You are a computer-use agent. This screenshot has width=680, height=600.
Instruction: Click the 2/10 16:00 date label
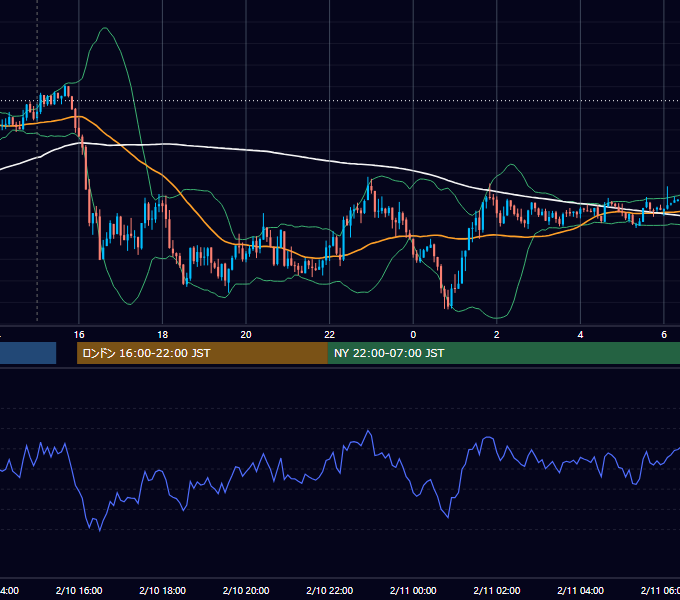[x=79, y=590]
